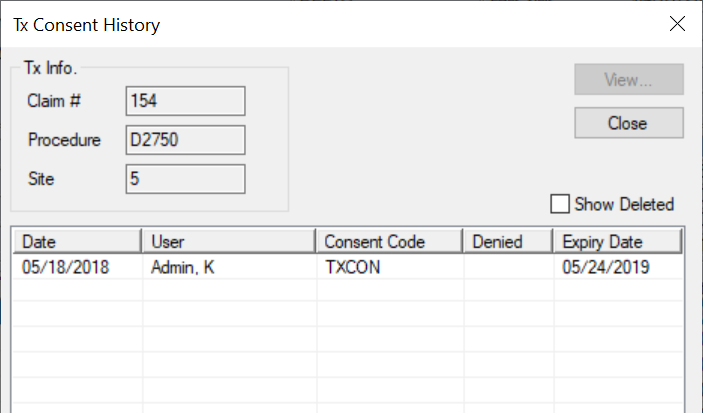Click the Denied column header
703x413 pixels.
click(x=506, y=242)
